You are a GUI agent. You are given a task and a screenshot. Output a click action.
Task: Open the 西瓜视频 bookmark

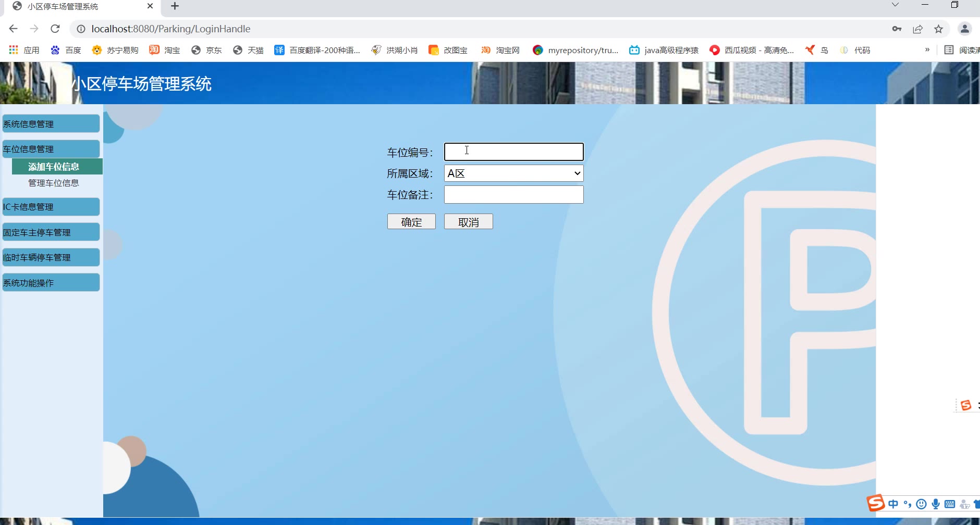pyautogui.click(x=752, y=50)
